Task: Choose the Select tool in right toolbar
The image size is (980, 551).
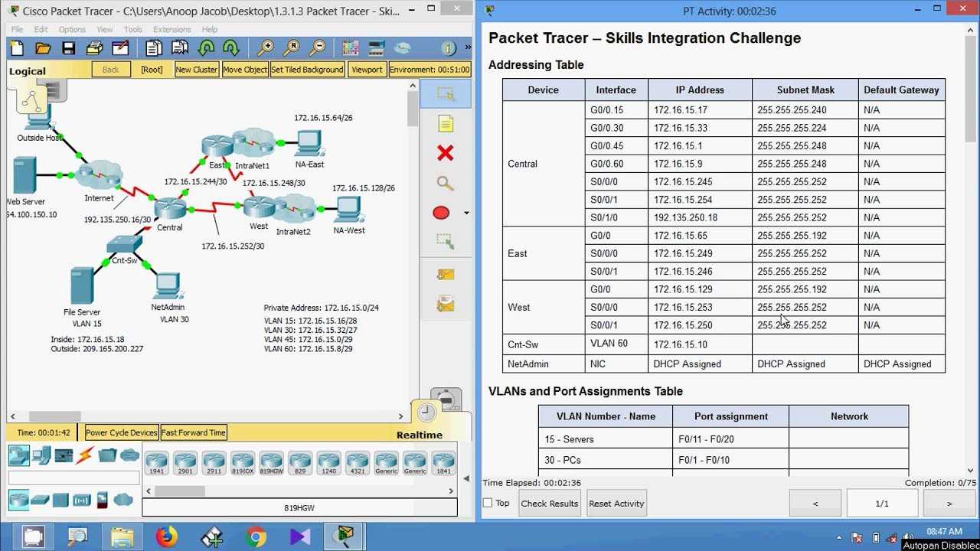Action: point(445,94)
